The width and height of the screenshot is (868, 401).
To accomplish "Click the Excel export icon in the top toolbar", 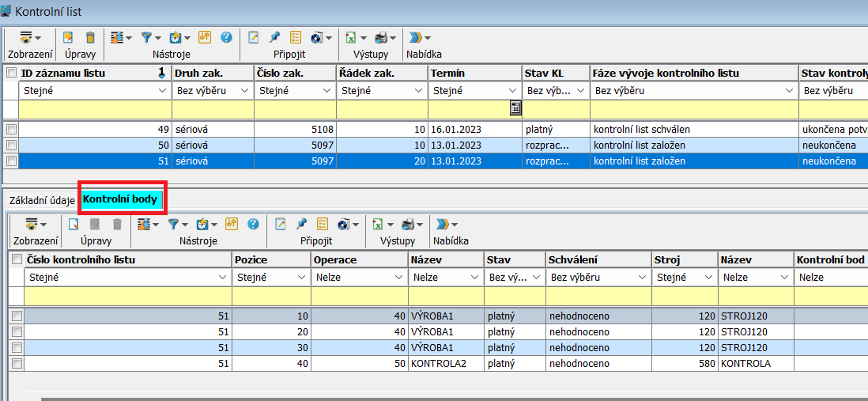I will [351, 37].
